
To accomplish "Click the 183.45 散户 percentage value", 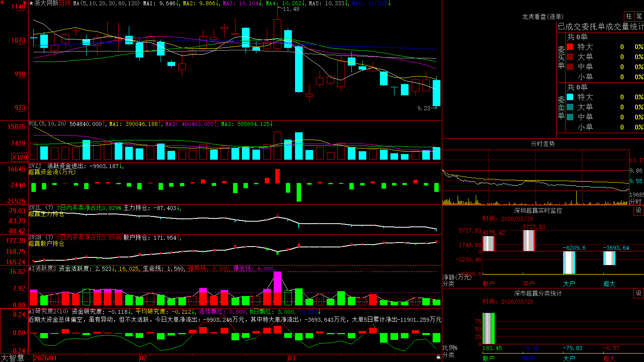I will click(492, 348).
